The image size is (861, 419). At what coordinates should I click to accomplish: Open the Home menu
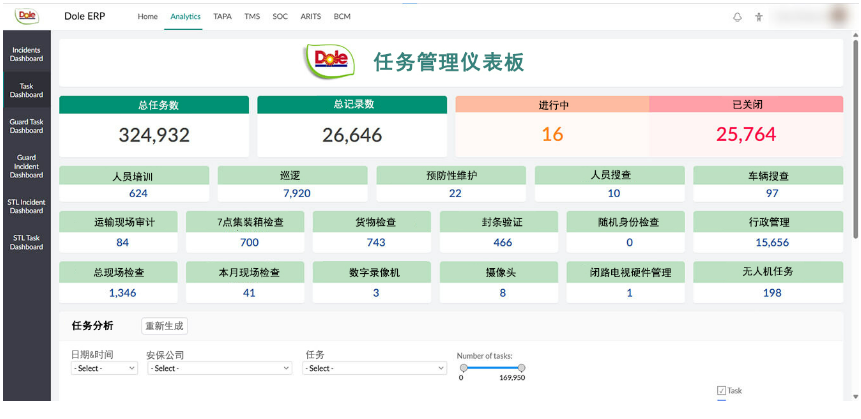[x=147, y=16]
